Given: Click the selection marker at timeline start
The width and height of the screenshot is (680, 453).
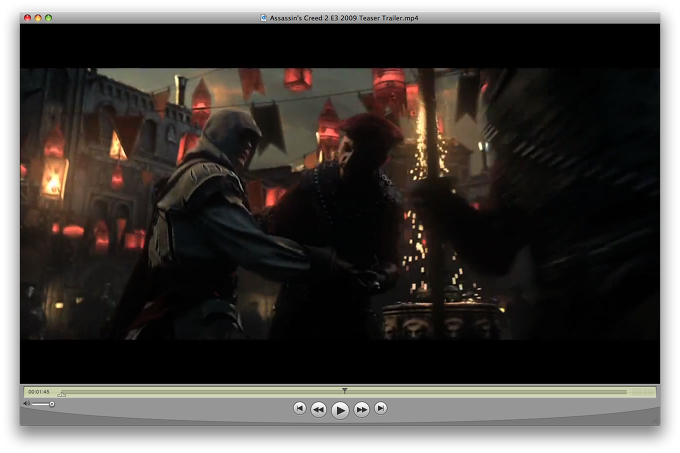Looking at the screenshot, I should coord(62,394).
